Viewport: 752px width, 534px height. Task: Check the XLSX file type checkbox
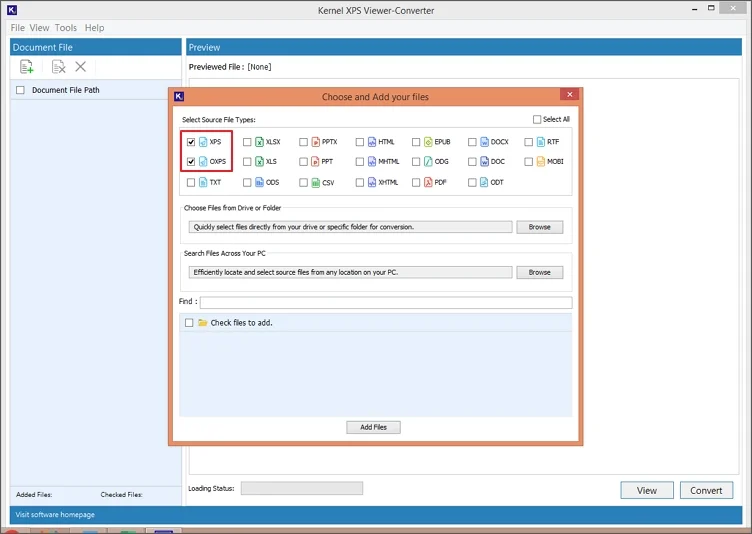coord(247,142)
